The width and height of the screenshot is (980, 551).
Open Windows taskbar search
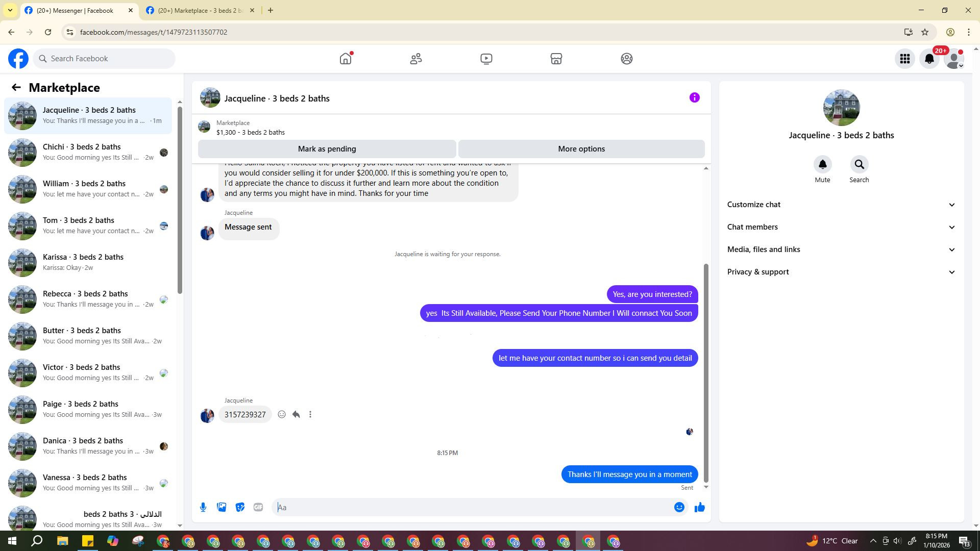click(x=37, y=541)
